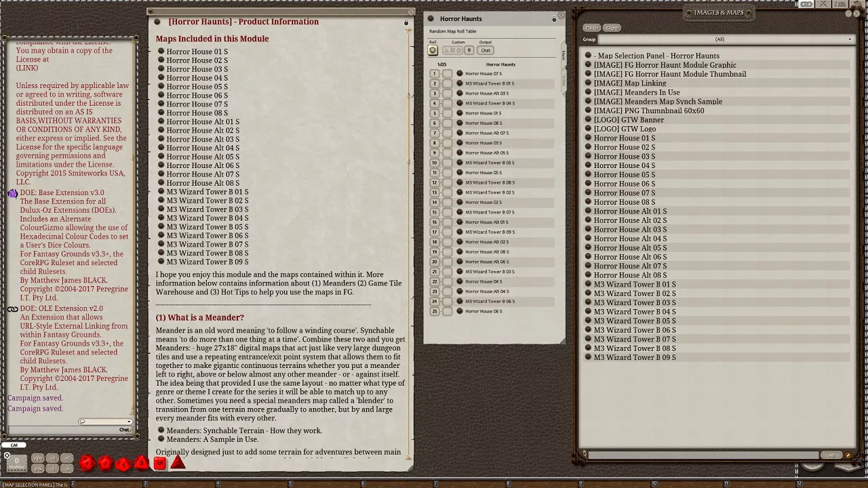Open Meanders: A Sample in Use link bullet
This screenshot has height=488, width=868.
click(x=161, y=439)
